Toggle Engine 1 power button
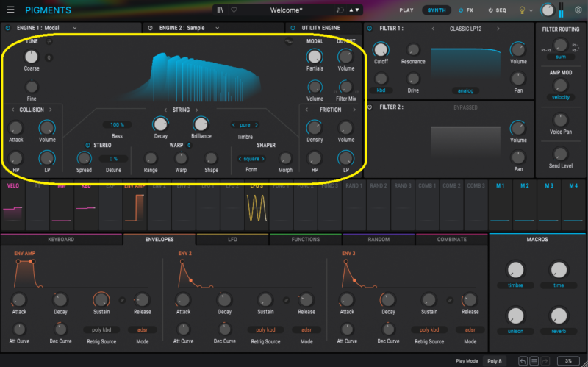Image resolution: width=588 pixels, height=367 pixels. tap(8, 28)
